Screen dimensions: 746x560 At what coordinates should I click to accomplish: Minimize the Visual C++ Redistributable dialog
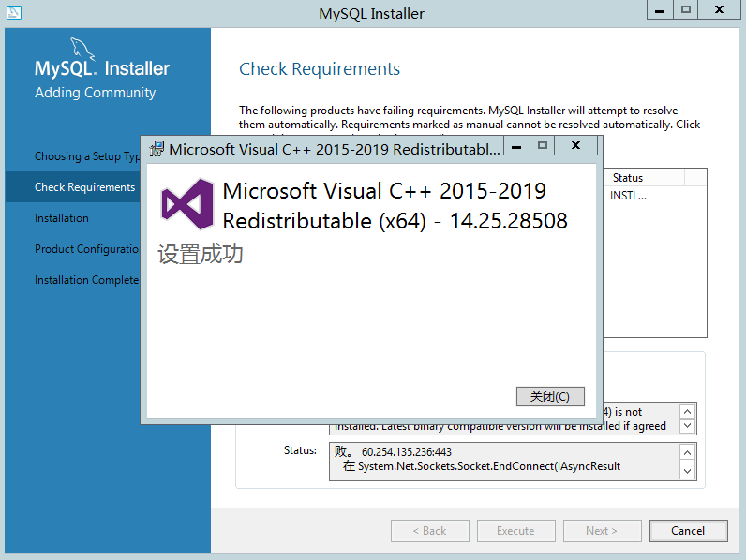click(x=516, y=145)
